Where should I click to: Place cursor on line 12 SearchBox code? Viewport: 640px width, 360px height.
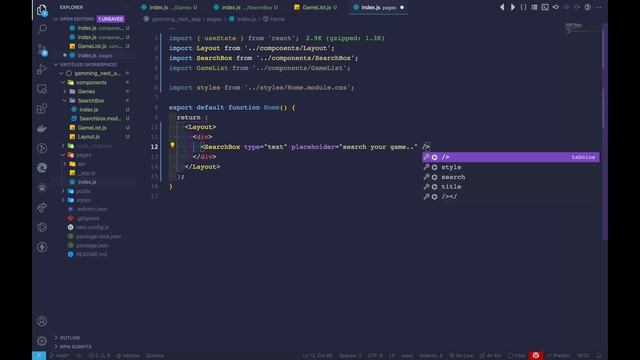[315, 147]
